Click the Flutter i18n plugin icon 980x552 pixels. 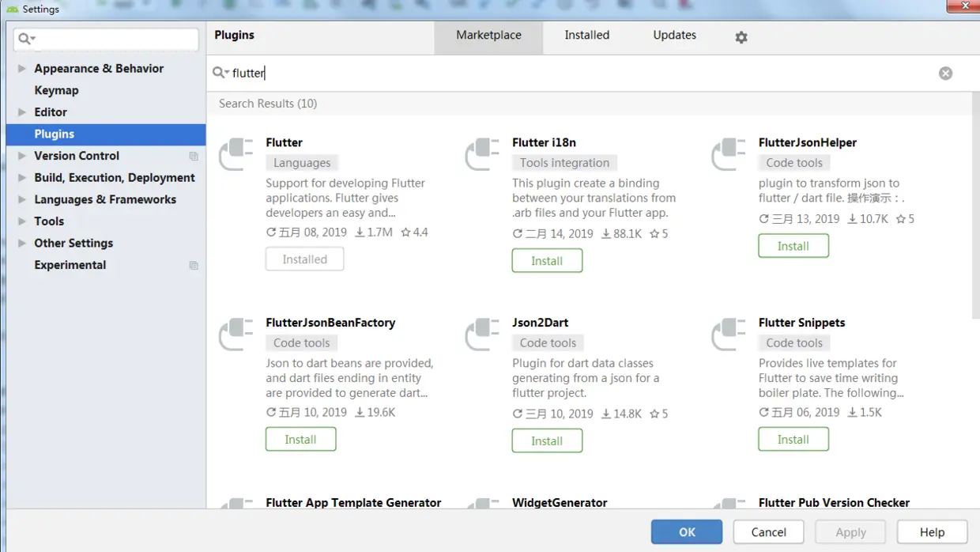pos(482,154)
